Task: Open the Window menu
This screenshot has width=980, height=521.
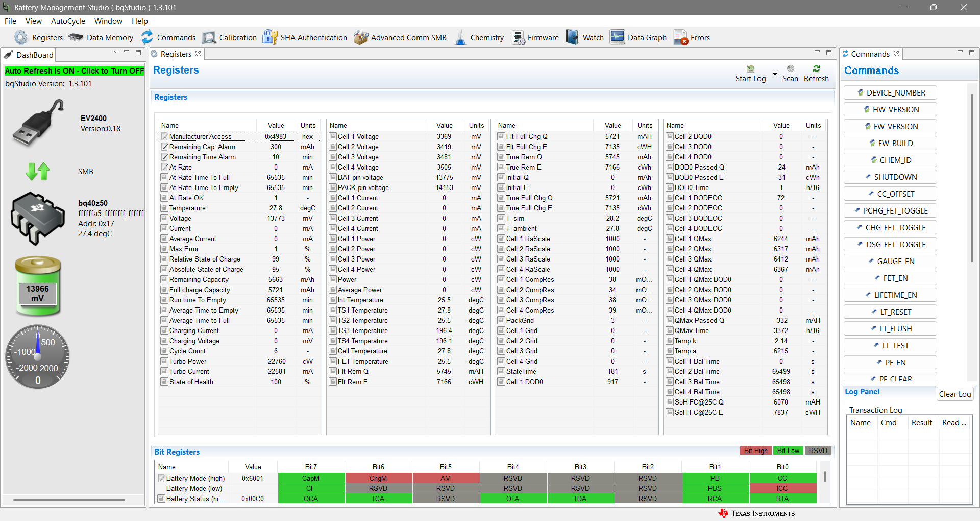Action: point(108,21)
